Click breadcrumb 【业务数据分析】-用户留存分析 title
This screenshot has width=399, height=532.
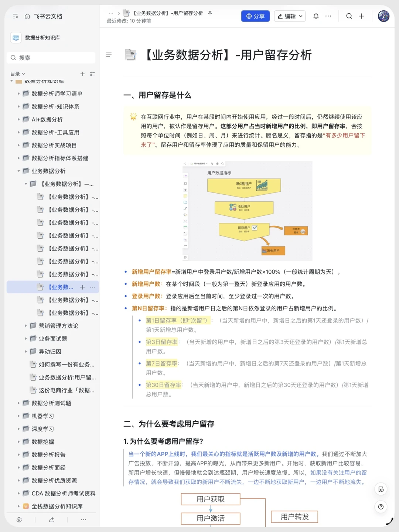tap(168, 13)
